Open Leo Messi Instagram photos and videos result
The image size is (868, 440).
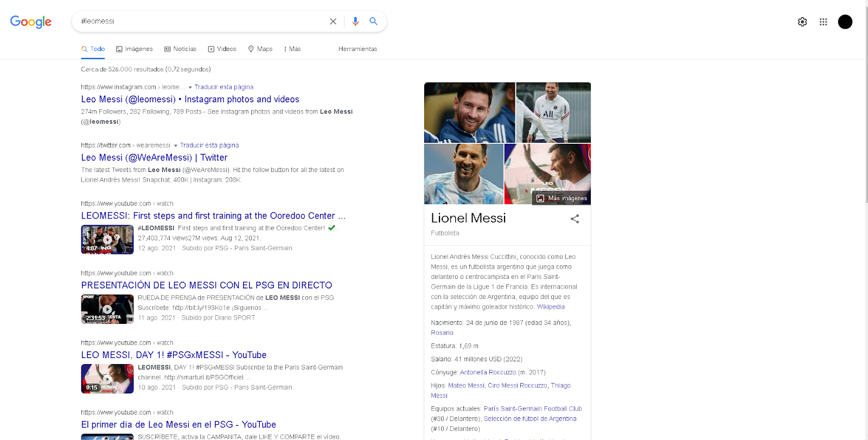tap(190, 99)
